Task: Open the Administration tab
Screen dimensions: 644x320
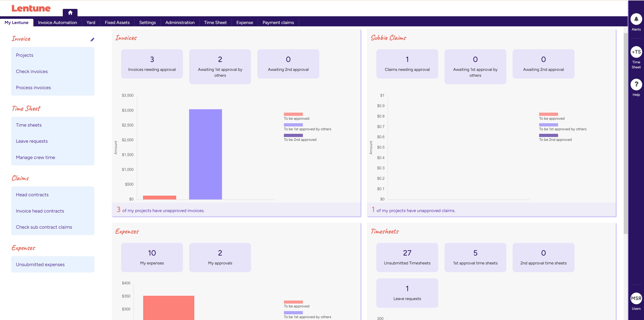Action: point(180,22)
